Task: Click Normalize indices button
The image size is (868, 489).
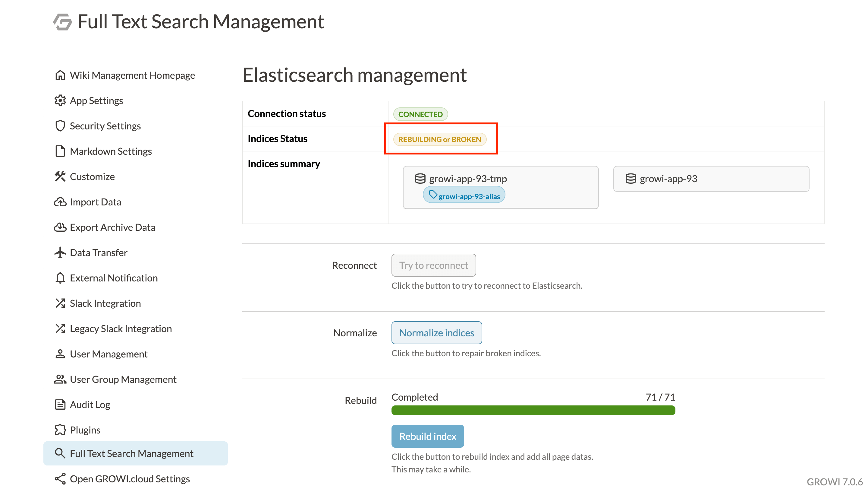Action: 437,332
